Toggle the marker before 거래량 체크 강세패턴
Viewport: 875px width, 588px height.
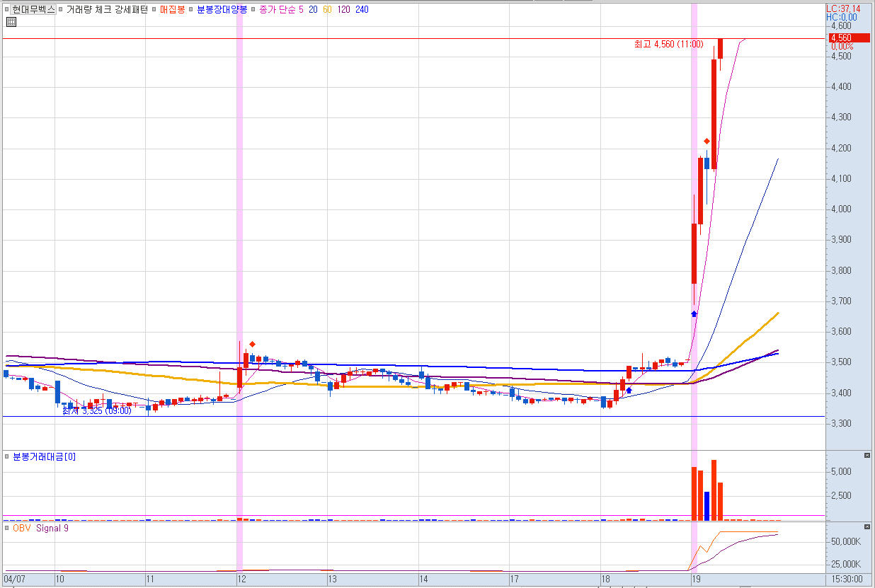(x=61, y=10)
